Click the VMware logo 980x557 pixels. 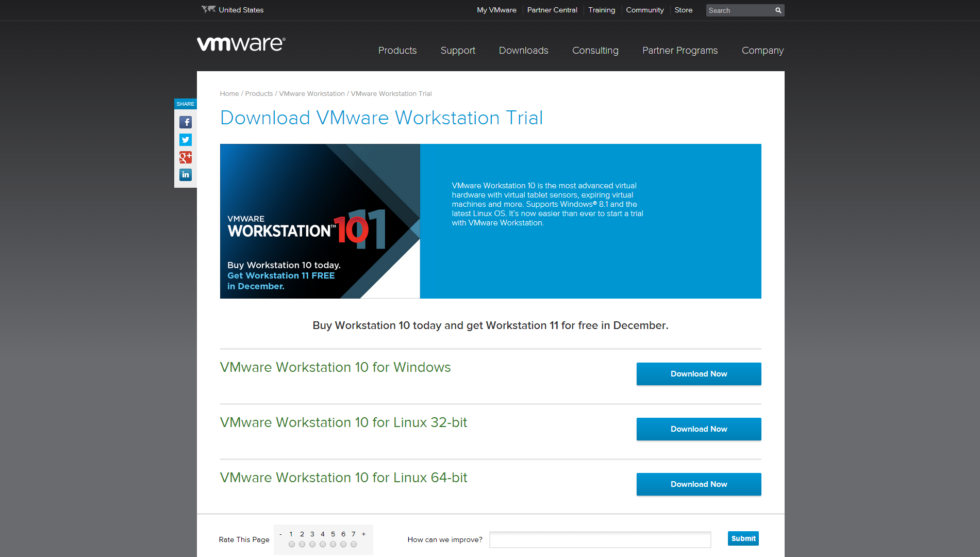[241, 44]
